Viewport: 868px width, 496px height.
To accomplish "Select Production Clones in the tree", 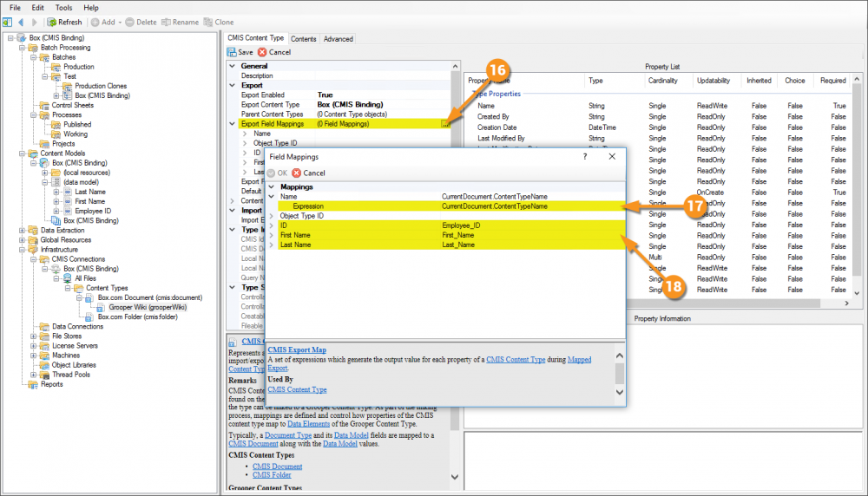I will pyautogui.click(x=101, y=86).
